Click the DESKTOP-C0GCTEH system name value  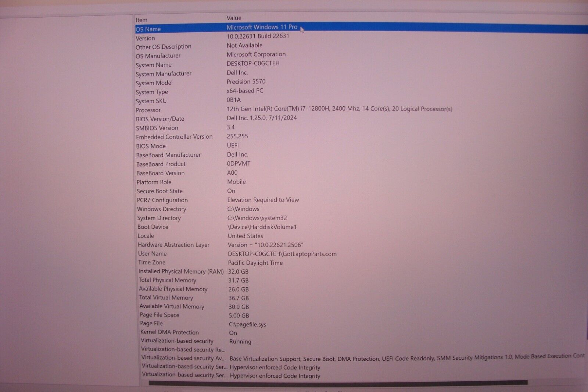click(253, 63)
